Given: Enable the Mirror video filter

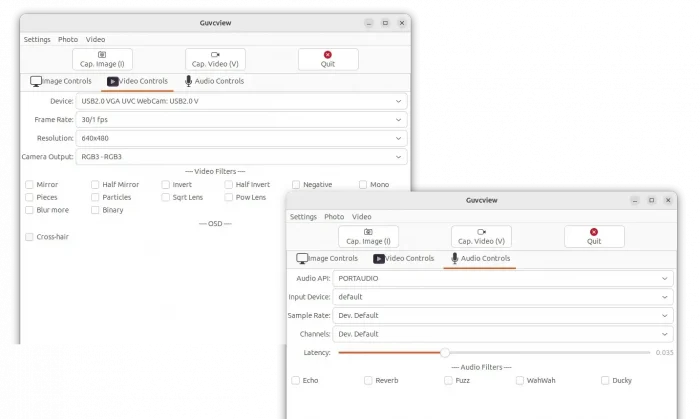Looking at the screenshot, I should 30,185.
